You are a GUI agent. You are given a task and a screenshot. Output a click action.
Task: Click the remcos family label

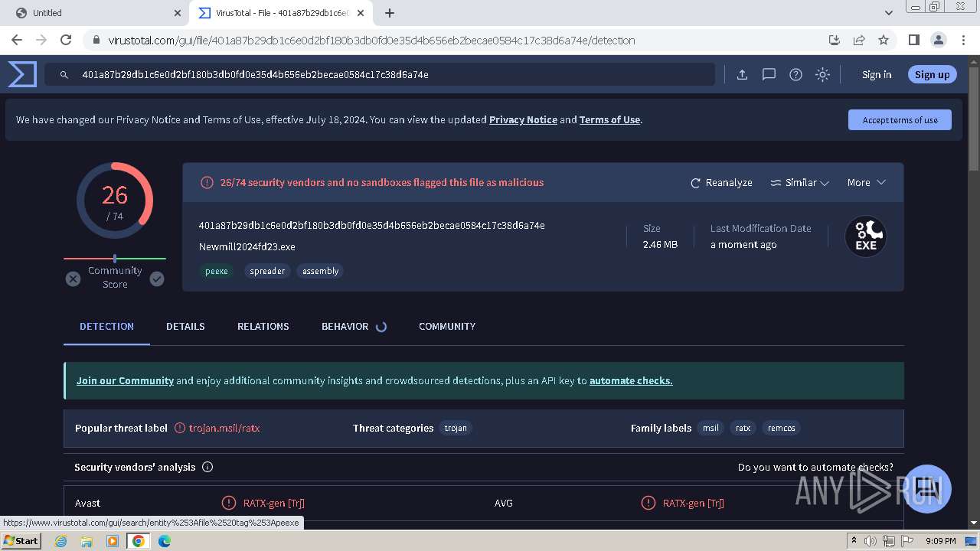[781, 428]
